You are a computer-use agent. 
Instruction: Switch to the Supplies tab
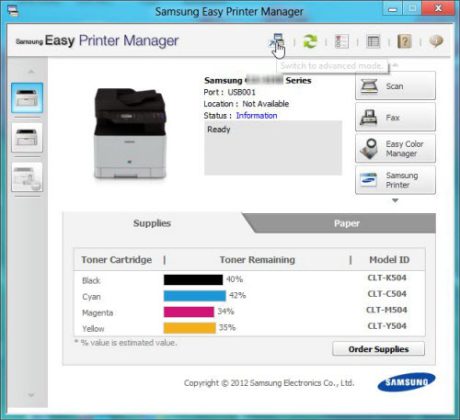(152, 223)
